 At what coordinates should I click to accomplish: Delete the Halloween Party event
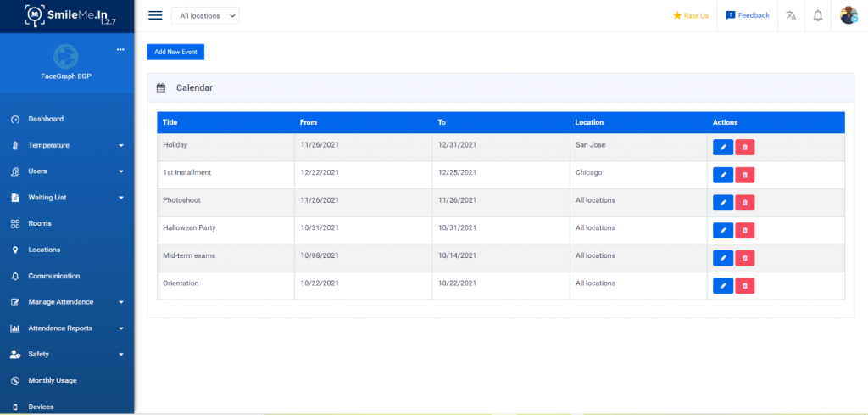(x=744, y=231)
